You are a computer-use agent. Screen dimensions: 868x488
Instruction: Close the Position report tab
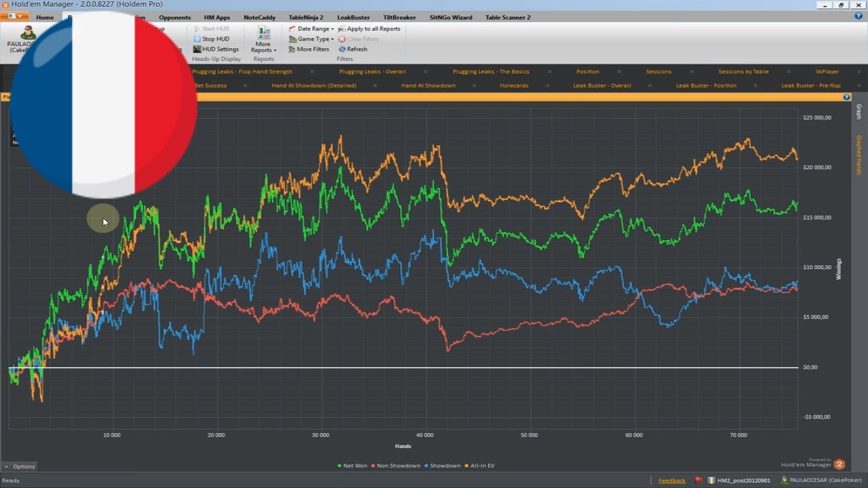click(x=618, y=72)
